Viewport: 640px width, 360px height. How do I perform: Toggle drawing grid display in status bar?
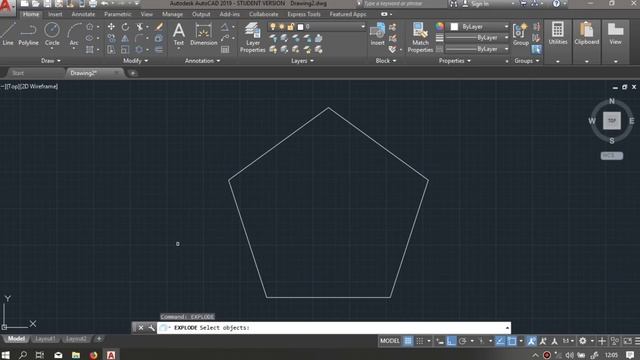(408, 341)
